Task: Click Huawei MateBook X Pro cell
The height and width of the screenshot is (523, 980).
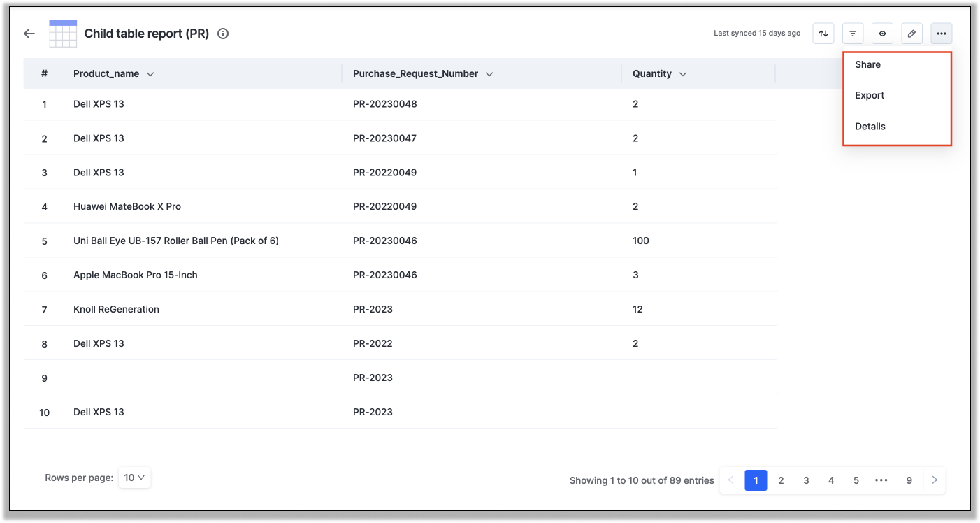Action: 127,207
